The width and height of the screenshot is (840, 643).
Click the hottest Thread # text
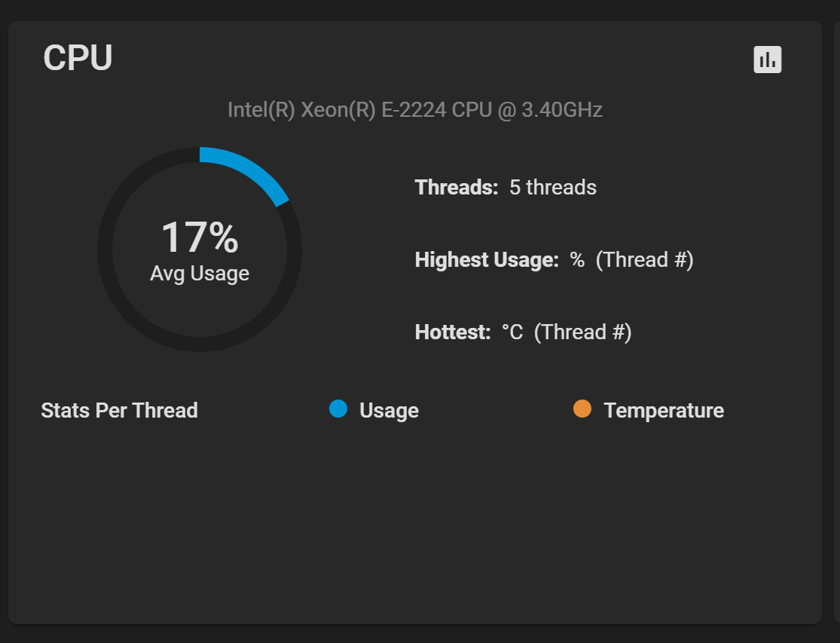pos(583,332)
